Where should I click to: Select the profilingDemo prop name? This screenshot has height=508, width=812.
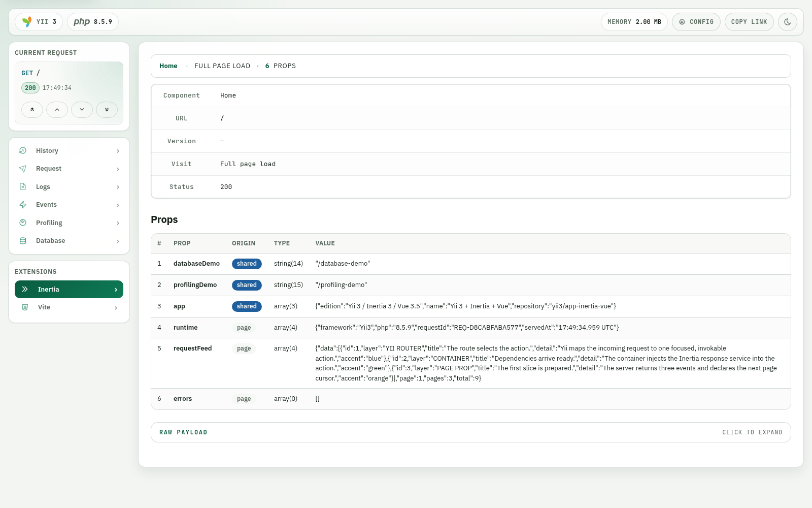[195, 285]
